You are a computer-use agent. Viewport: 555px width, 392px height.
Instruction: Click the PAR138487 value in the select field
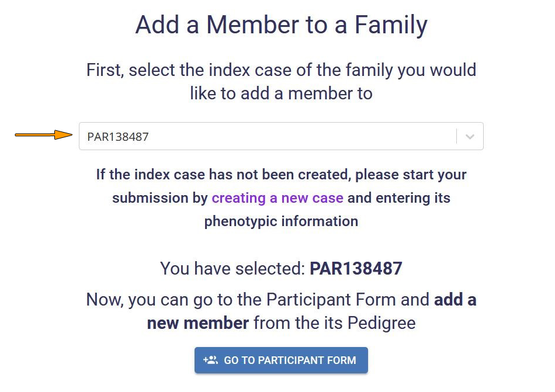click(118, 137)
